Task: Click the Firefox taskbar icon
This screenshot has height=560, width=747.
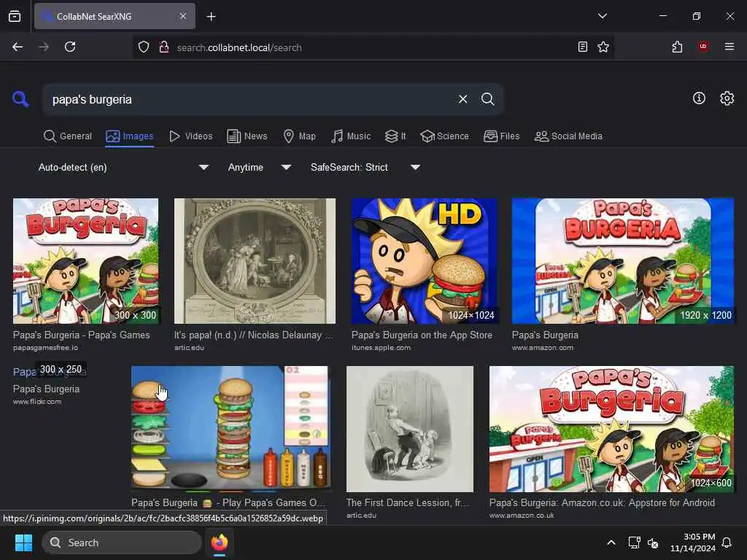Action: click(219, 542)
